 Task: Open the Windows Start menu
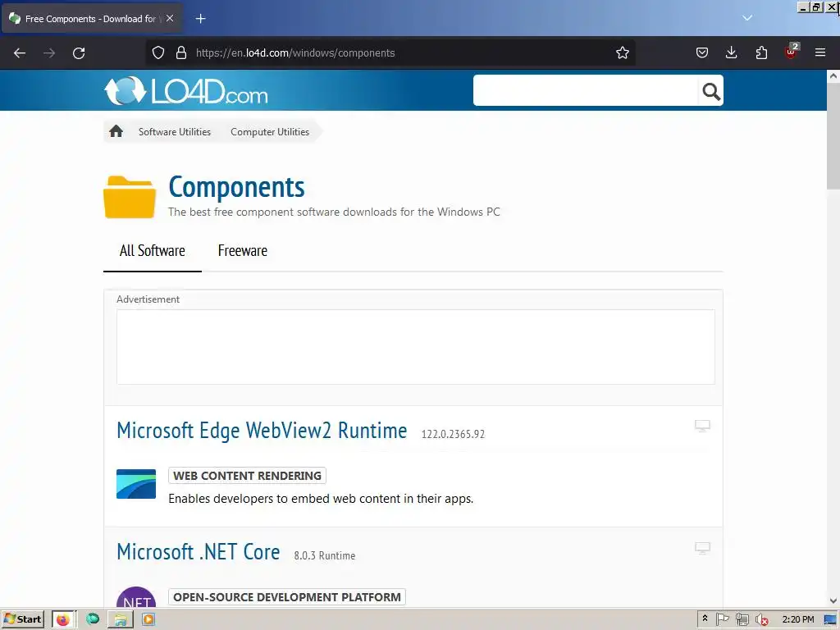coord(22,619)
